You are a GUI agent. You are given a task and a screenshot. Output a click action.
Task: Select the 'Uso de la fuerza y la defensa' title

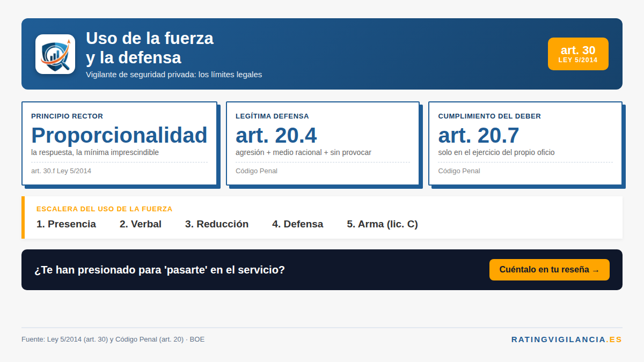point(150,48)
